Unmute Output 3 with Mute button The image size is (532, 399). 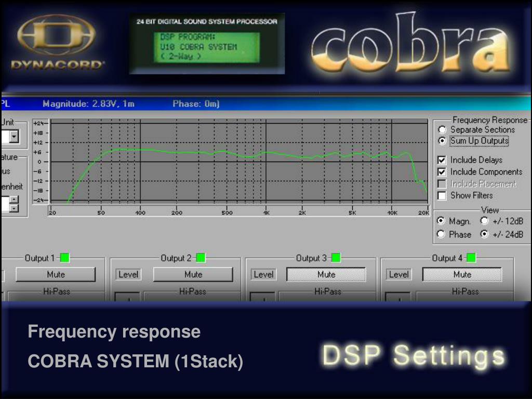326,274
